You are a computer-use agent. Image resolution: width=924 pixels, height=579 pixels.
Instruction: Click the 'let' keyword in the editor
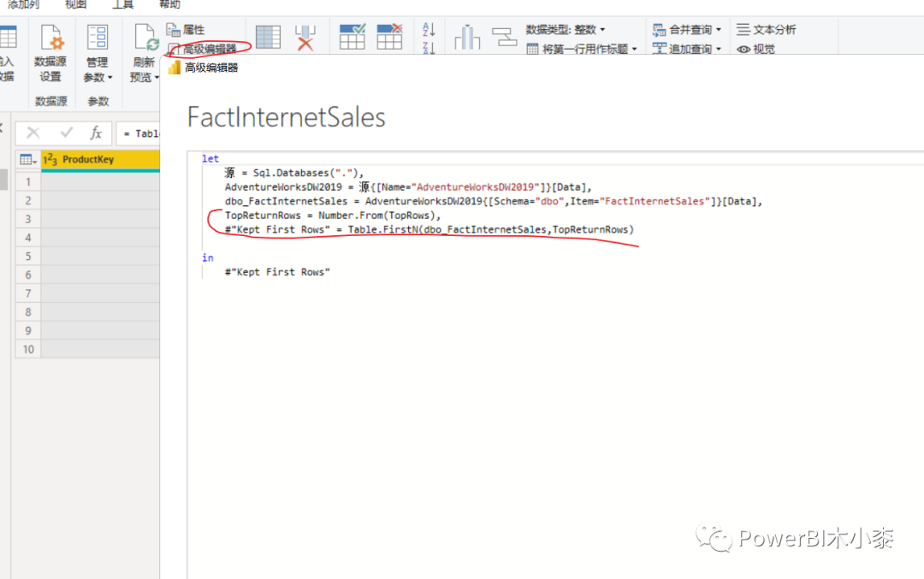(210, 158)
